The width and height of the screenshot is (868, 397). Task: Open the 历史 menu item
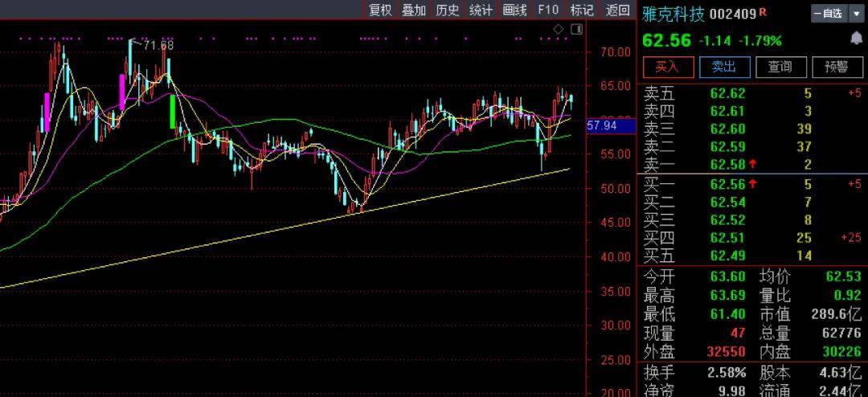tap(448, 10)
